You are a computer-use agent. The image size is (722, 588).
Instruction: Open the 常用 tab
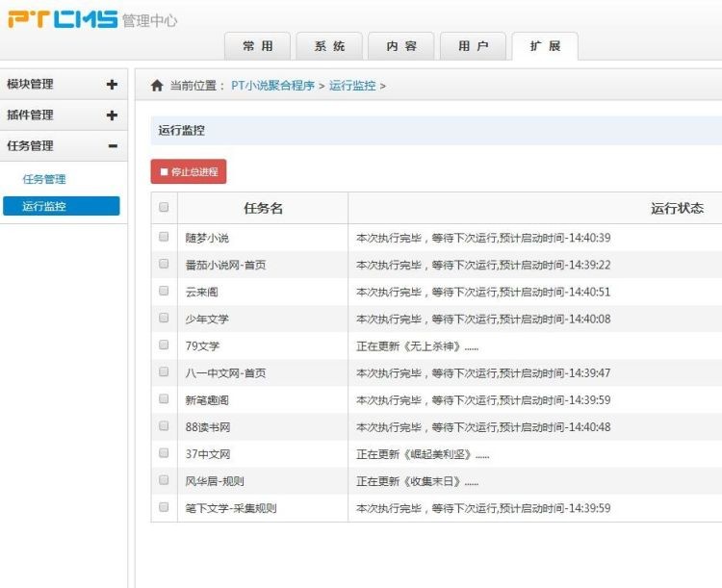click(257, 46)
